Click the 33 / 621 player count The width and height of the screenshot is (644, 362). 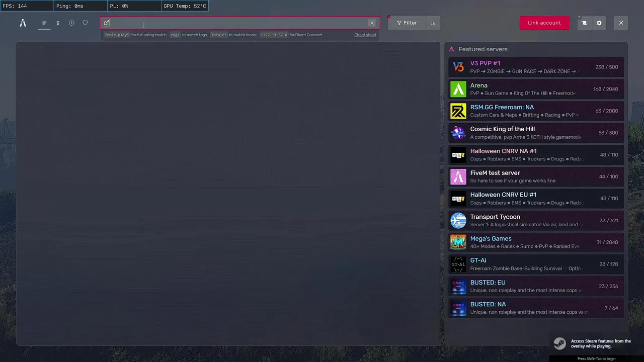point(609,220)
